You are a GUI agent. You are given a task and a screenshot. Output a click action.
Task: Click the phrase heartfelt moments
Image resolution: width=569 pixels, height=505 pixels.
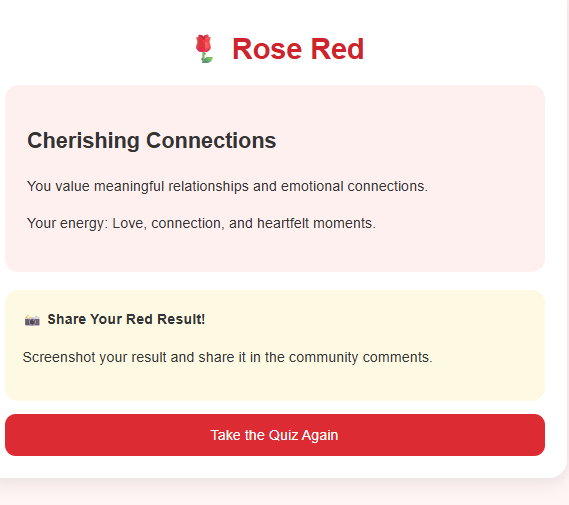pos(316,223)
